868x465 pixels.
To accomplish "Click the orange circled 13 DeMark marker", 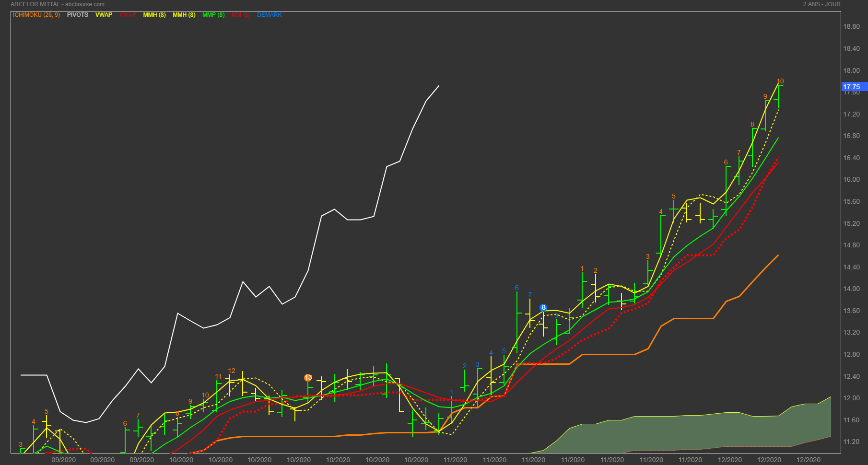I will 308,378.
